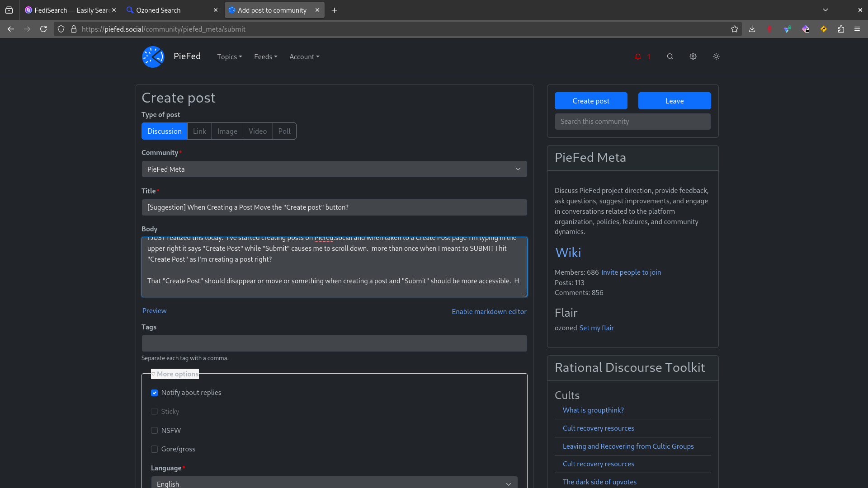The image size is (868, 488).
Task: Collapse the More options section
Action: (175, 374)
